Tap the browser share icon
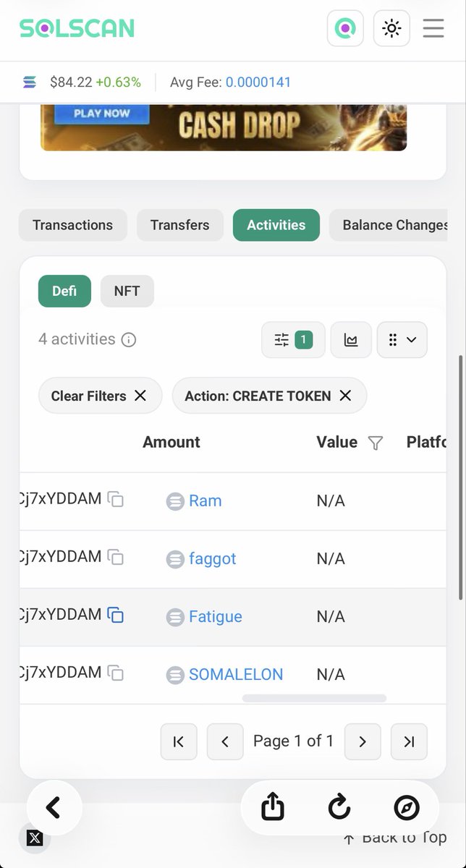The image size is (466, 868). coord(272,807)
